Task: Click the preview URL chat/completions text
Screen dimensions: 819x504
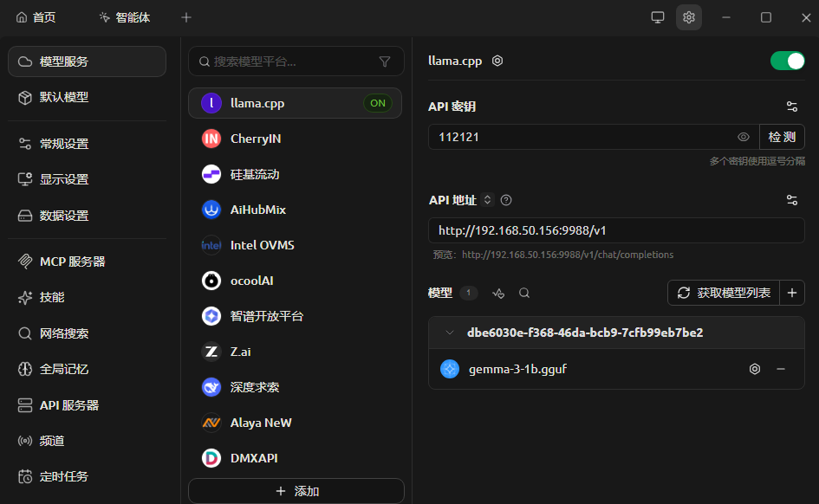Action: tap(568, 255)
